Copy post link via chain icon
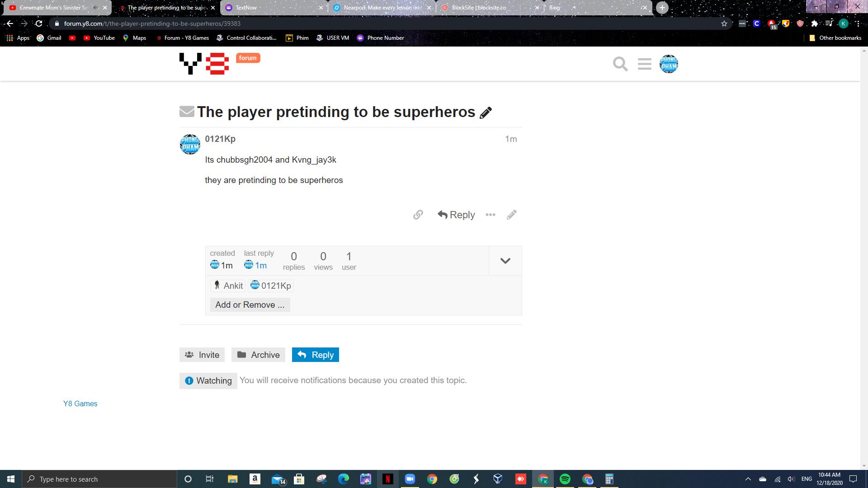The image size is (868, 488). (x=418, y=215)
